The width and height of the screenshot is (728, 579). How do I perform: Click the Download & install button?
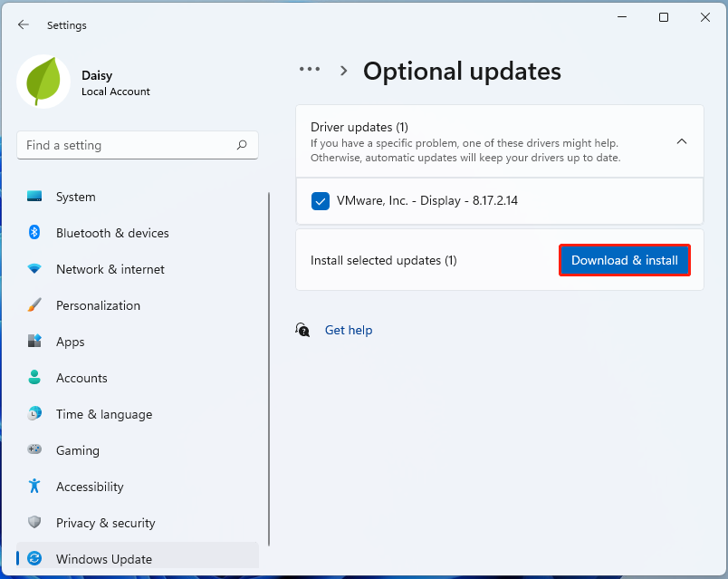point(624,260)
